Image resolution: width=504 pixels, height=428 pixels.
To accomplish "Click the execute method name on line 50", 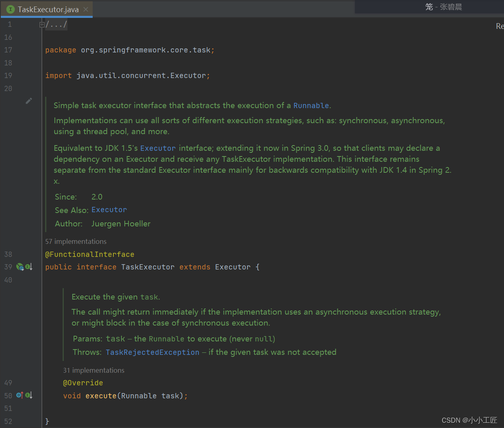I will 101,396.
